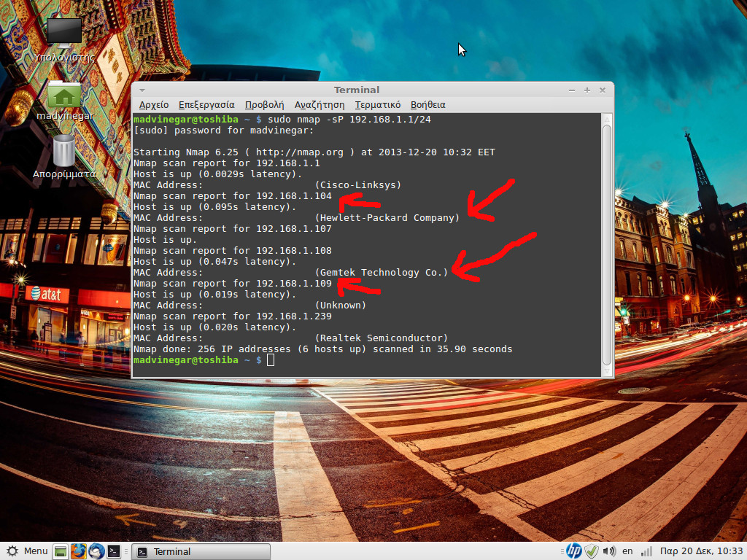Image resolution: width=747 pixels, height=560 pixels.
Task: Open the Προβολή menu
Action: (x=264, y=105)
